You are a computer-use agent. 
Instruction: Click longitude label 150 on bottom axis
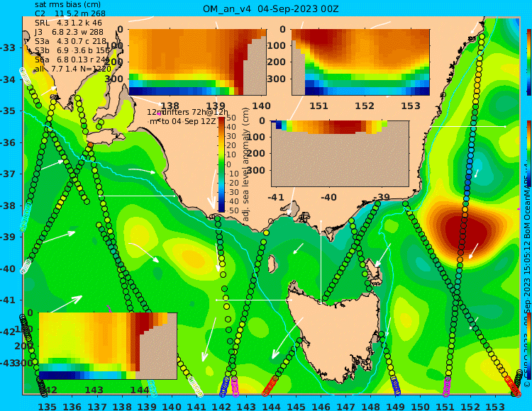coord(421,406)
